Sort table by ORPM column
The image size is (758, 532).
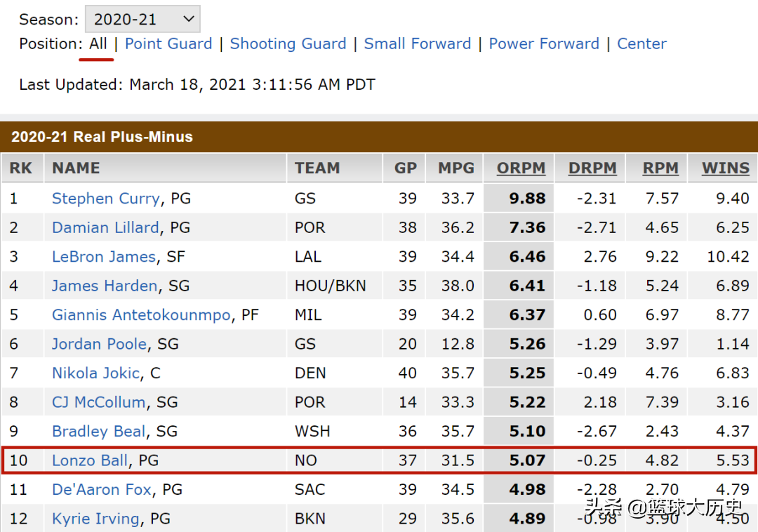click(521, 168)
